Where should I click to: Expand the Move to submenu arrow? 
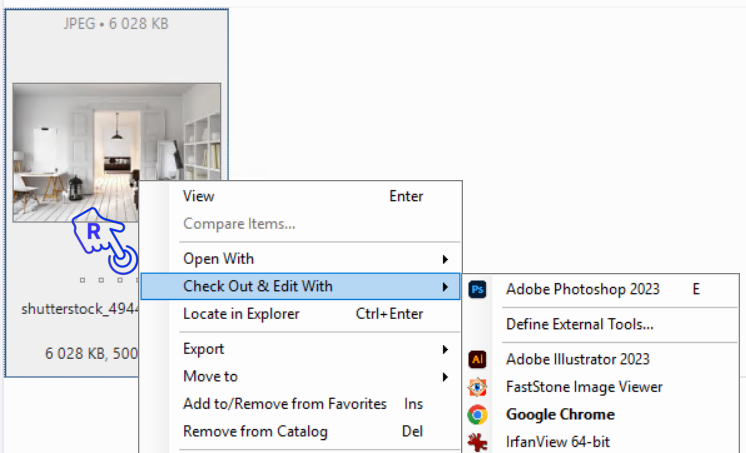445,377
